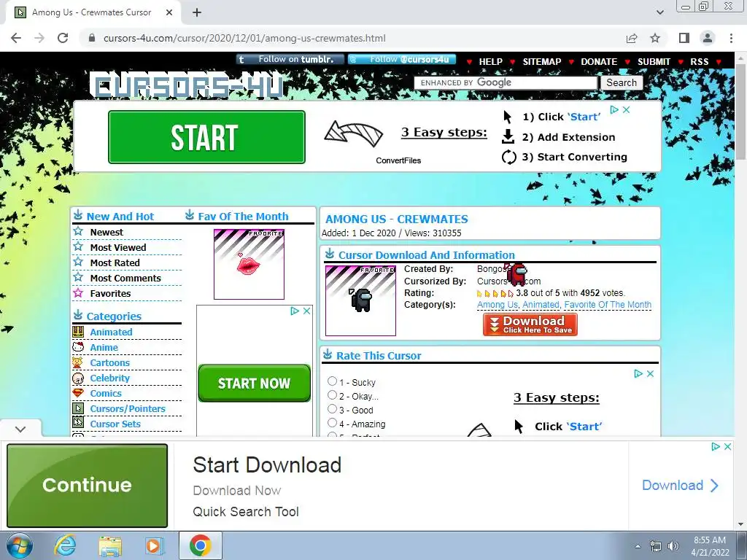The image size is (747, 560).
Task: Close ad inside Rate This Cursor
Action: tap(650, 374)
